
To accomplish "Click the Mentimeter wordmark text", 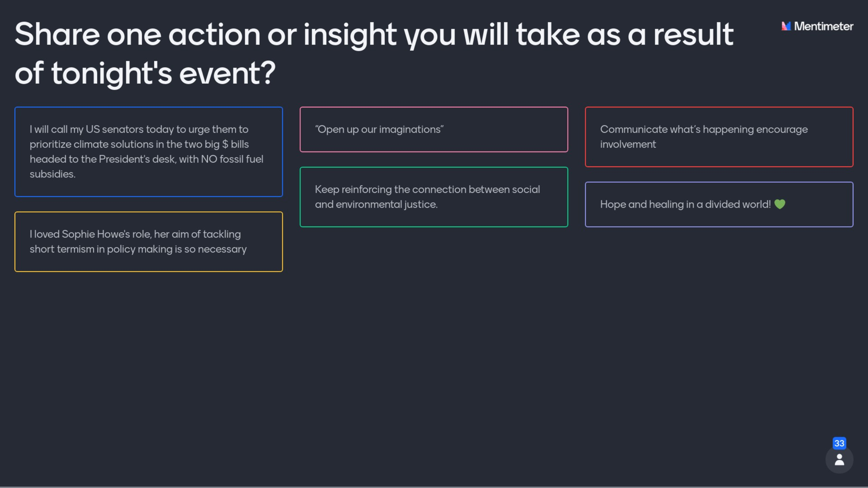I will pyautogui.click(x=824, y=26).
